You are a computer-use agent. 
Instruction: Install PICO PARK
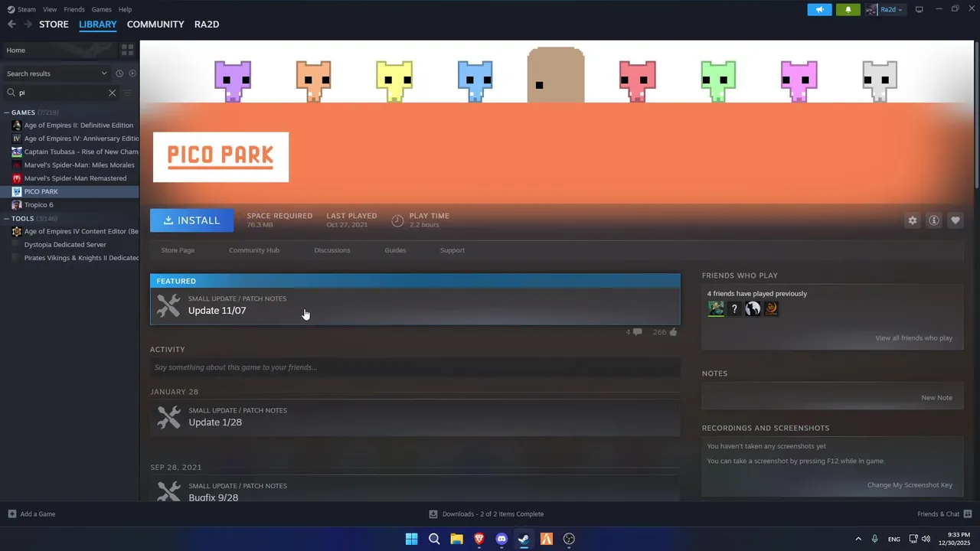pos(192,220)
